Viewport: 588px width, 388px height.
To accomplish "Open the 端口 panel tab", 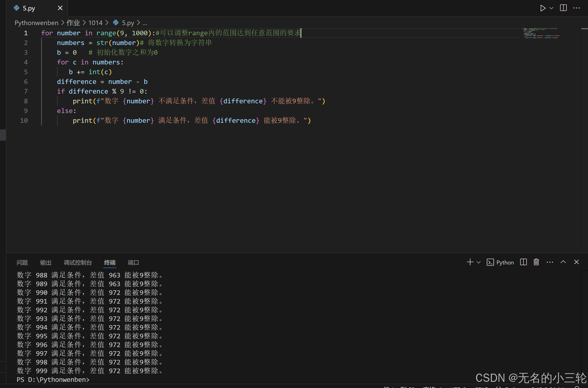I will [x=133, y=262].
